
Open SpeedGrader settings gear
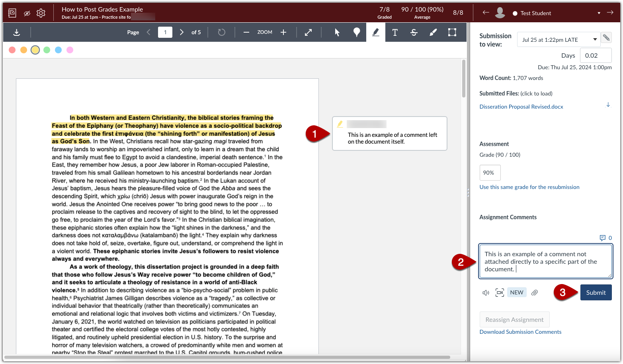[x=41, y=13]
